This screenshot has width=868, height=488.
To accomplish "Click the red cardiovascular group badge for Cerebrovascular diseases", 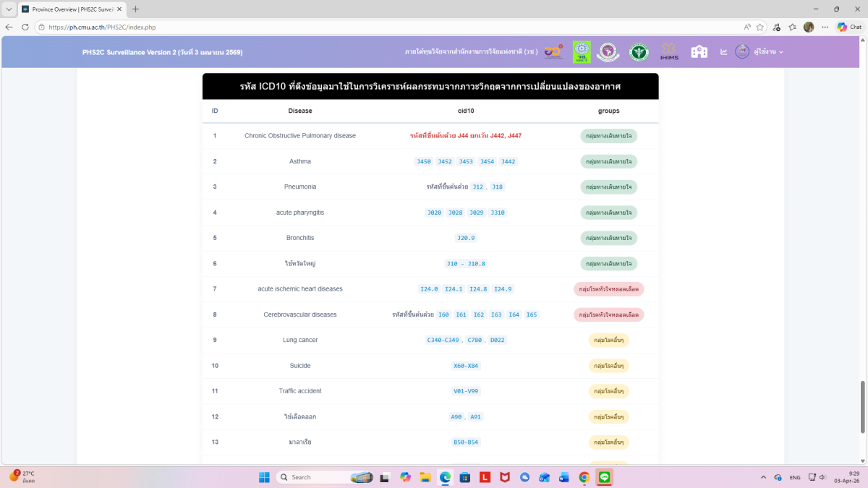I will tap(608, 314).
